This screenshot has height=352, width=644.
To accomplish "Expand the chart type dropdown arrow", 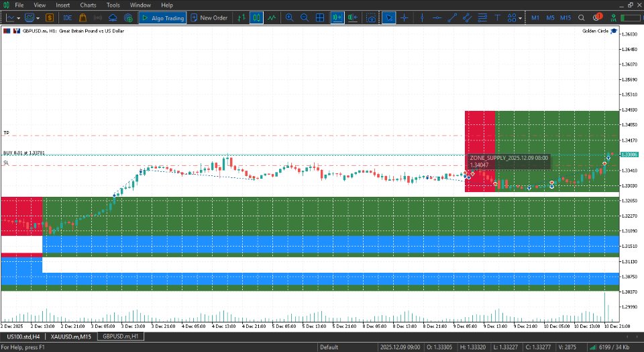I will 19,18.
